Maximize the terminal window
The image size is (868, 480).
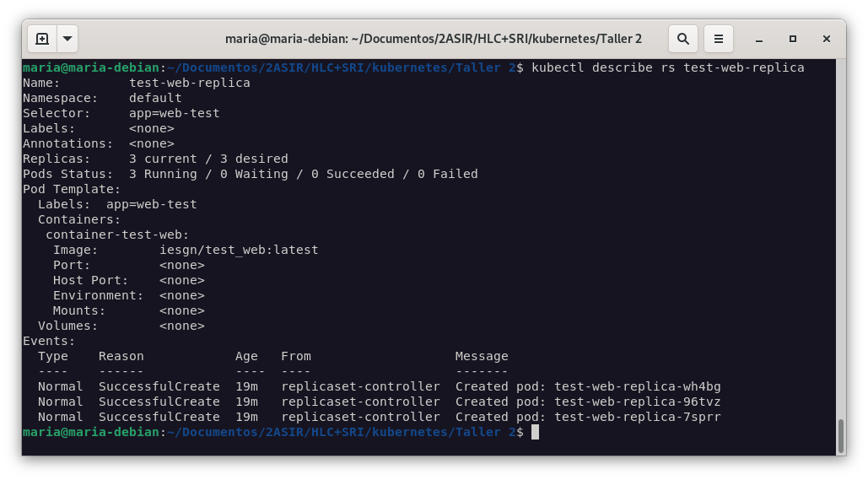click(x=793, y=39)
